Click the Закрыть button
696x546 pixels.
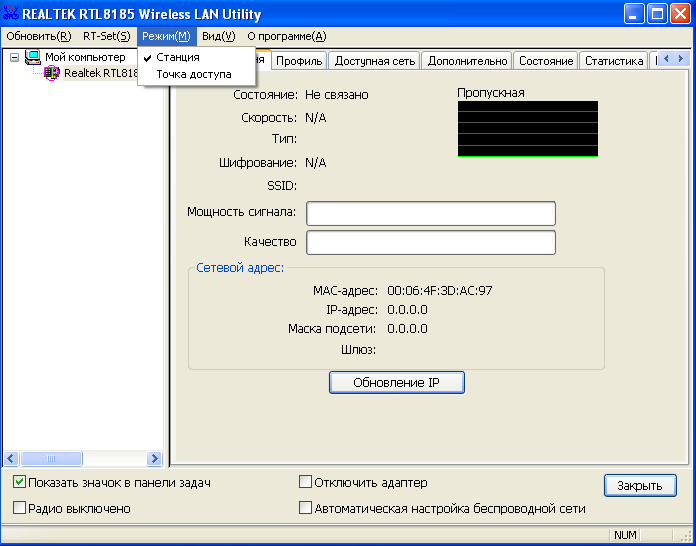(640, 486)
